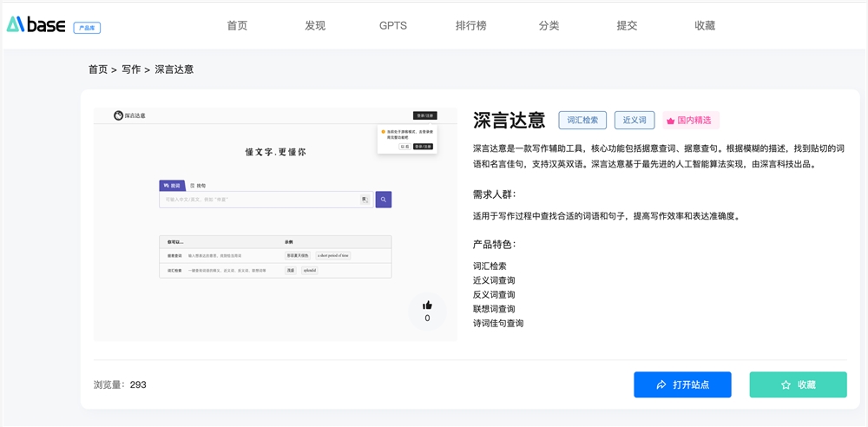Click the 首页 breadcrumb link

[x=98, y=69]
